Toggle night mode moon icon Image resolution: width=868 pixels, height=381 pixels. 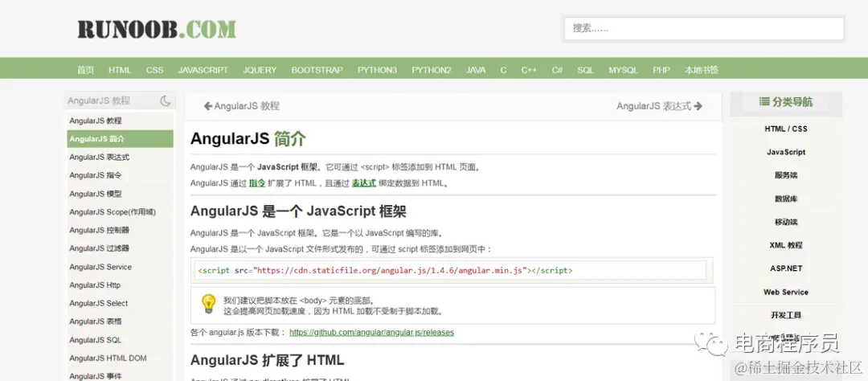click(165, 100)
